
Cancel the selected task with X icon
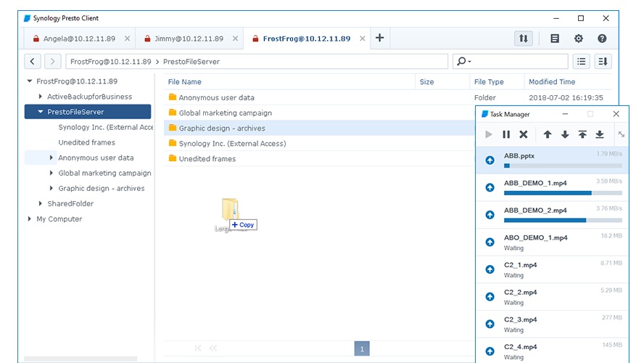point(524,134)
